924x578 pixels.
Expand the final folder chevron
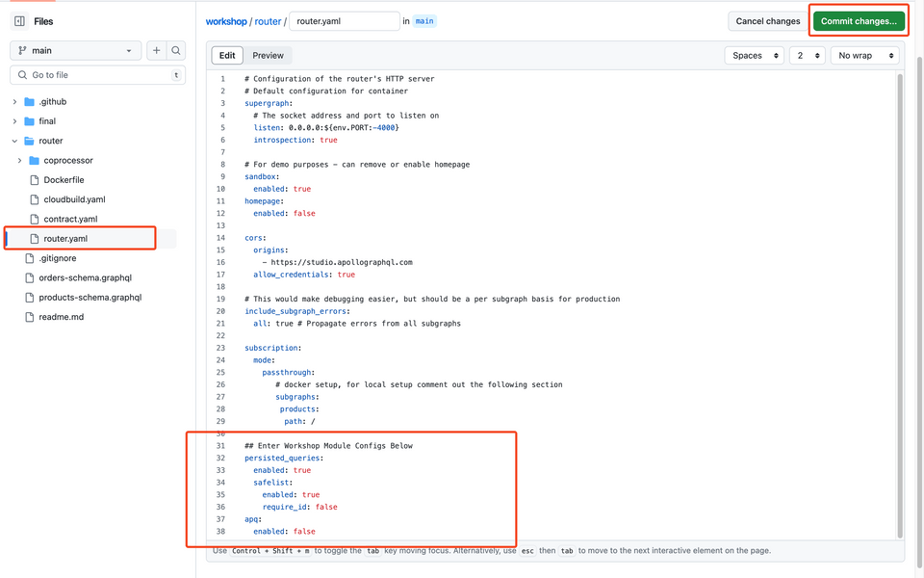point(14,121)
